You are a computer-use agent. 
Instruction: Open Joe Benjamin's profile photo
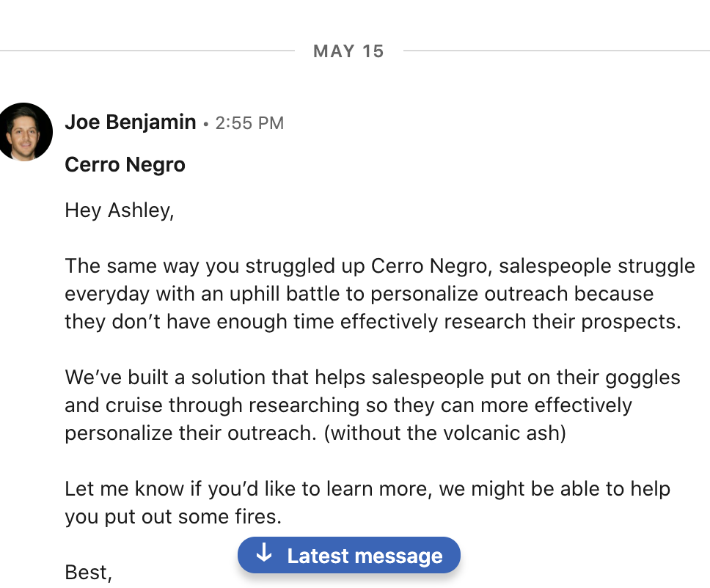24,132
